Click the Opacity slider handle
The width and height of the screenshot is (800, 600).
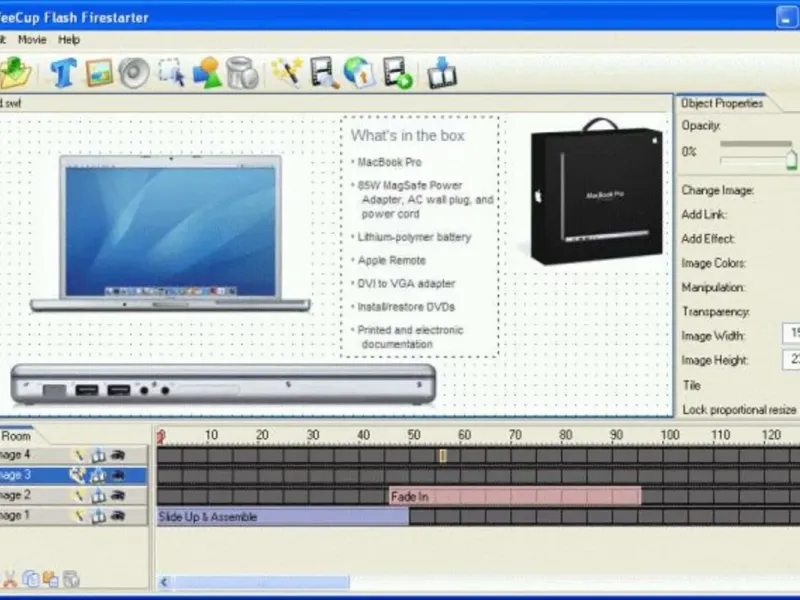click(x=791, y=160)
